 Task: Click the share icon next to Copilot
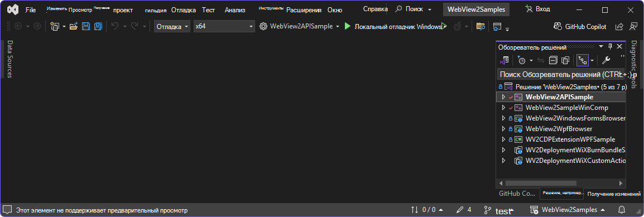[x=619, y=27]
